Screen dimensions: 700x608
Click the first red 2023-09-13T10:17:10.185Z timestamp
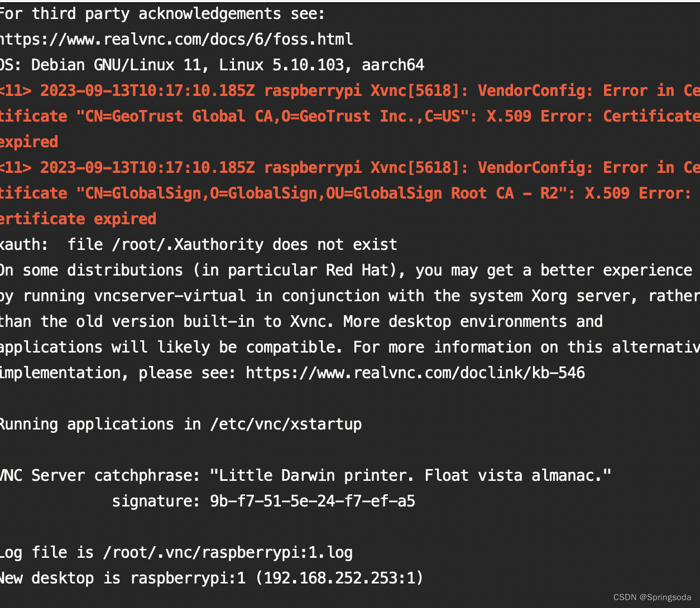147,90
